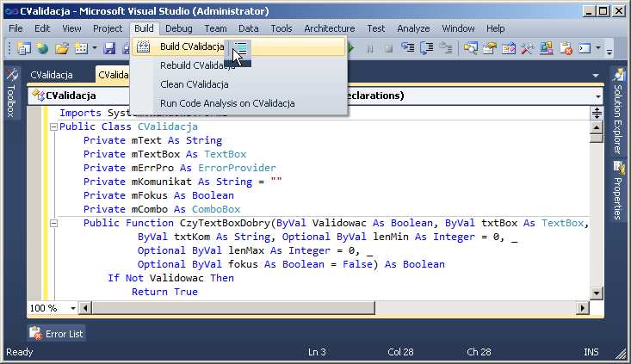Click the Properties icon on the right sidebar
This screenshot has height=364, width=631.
click(x=619, y=168)
